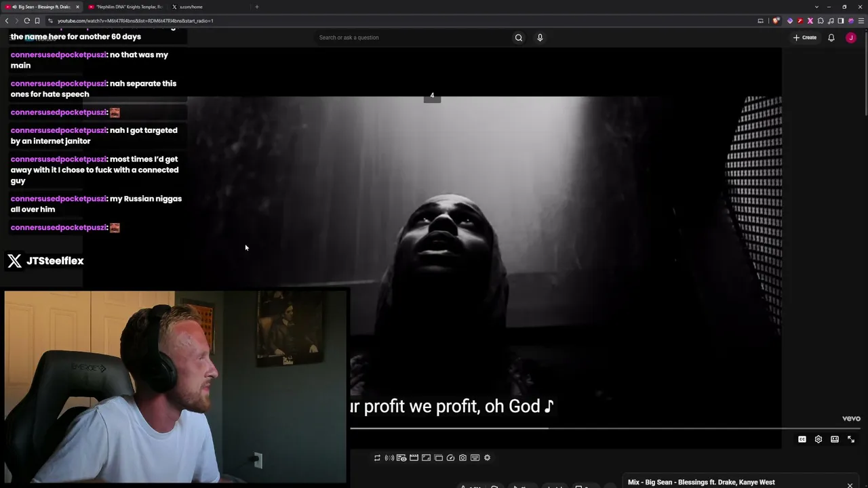Image resolution: width=868 pixels, height=488 pixels.
Task: Open playback speed gauge below the player
Action: tap(450, 457)
